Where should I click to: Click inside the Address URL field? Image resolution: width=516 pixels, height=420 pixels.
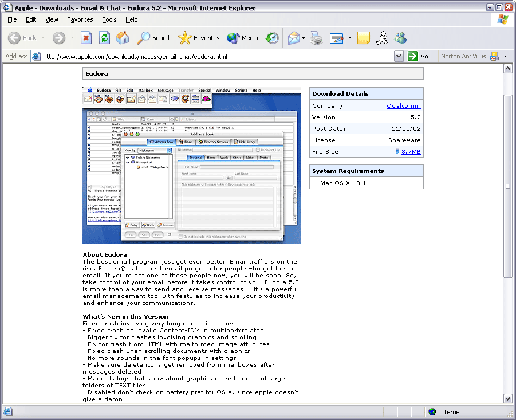217,57
